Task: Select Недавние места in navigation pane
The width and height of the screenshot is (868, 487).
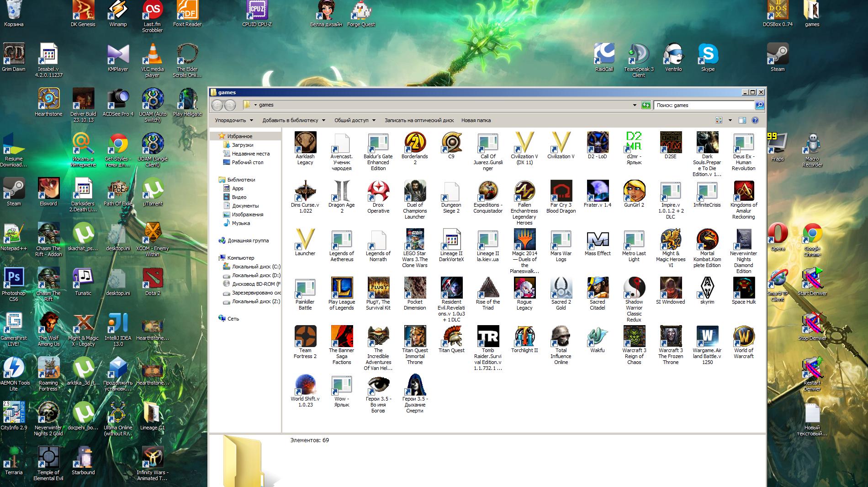Action: [250, 154]
